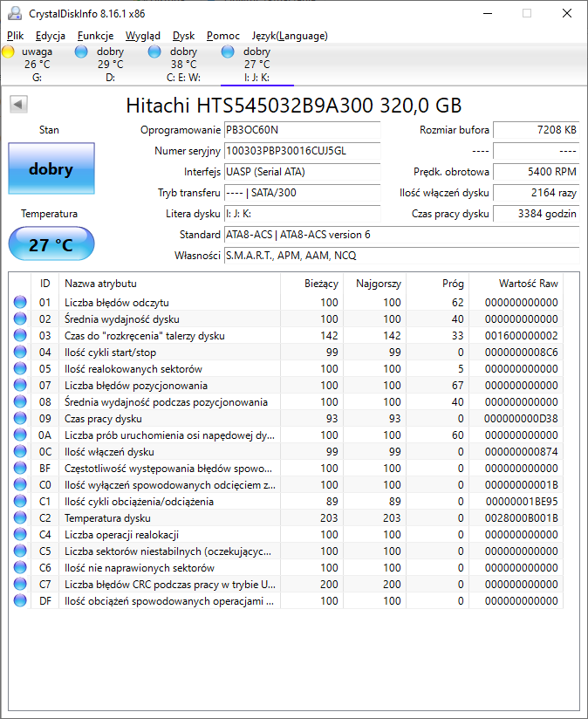Screen dimensions: 588x719
Task: Click the Bieżący column header
Action: tap(312, 284)
